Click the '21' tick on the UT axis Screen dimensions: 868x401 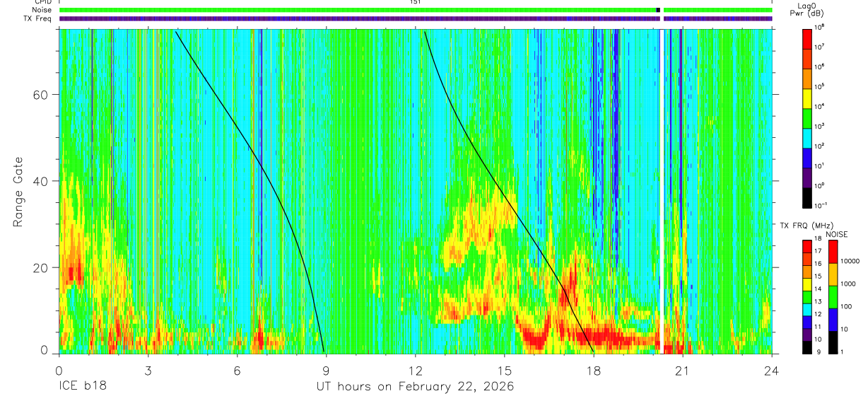click(683, 370)
